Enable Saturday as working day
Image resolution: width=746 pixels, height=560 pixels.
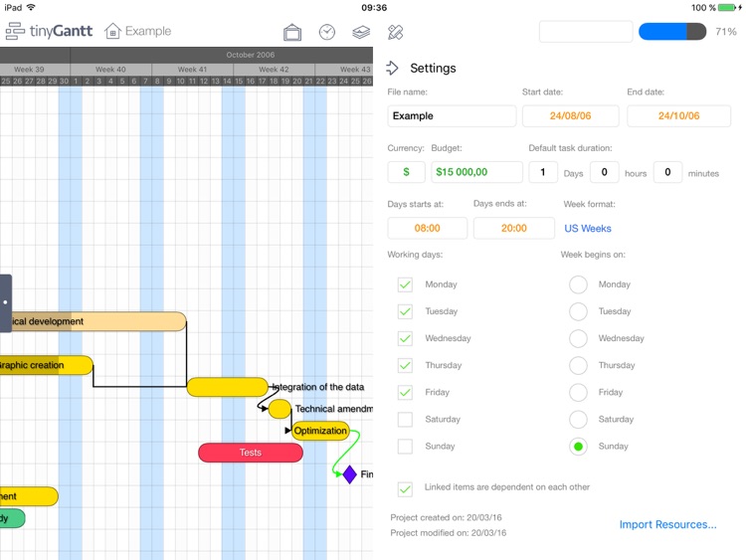[405, 420]
